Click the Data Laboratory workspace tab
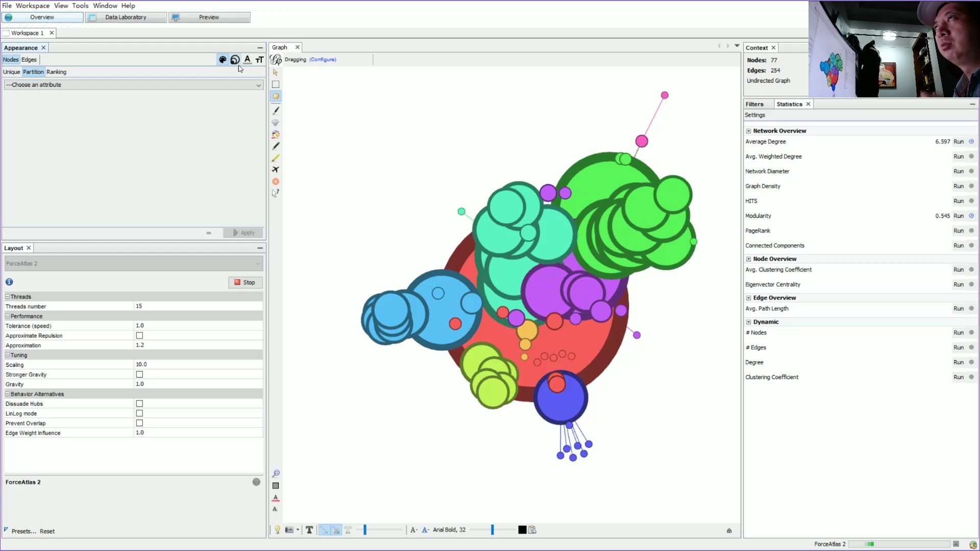This screenshot has width=980, height=551. click(125, 17)
